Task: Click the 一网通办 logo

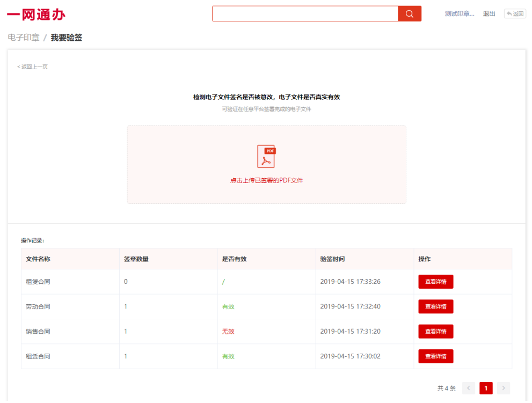Action: point(37,14)
